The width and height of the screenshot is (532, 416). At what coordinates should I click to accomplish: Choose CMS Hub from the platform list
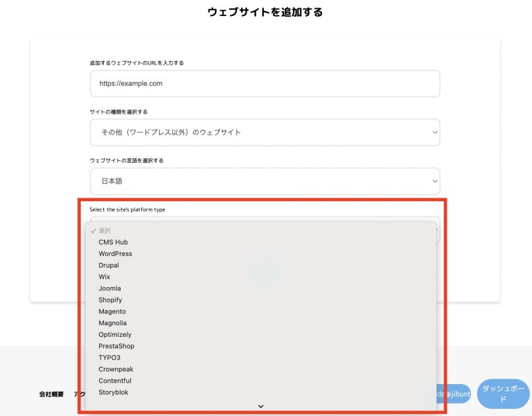(x=261, y=242)
